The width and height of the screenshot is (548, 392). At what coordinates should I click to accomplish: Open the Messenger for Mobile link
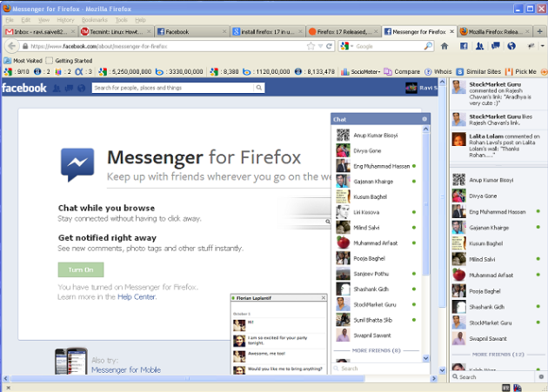126,369
